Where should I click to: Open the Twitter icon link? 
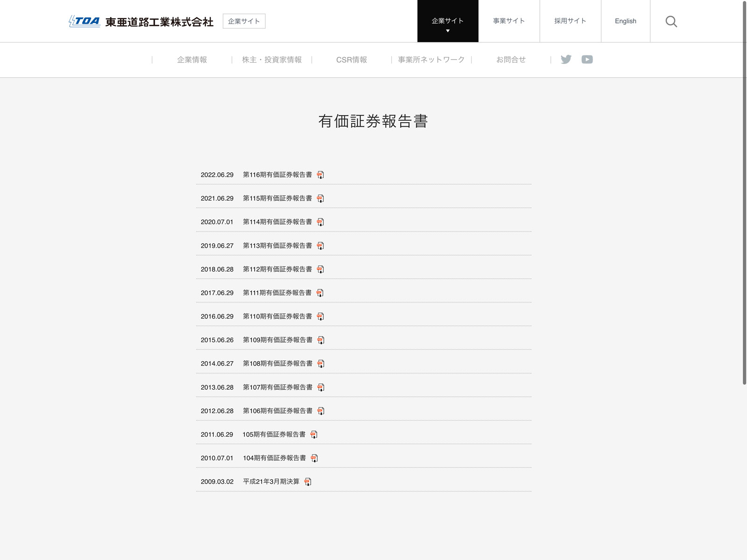tap(566, 59)
